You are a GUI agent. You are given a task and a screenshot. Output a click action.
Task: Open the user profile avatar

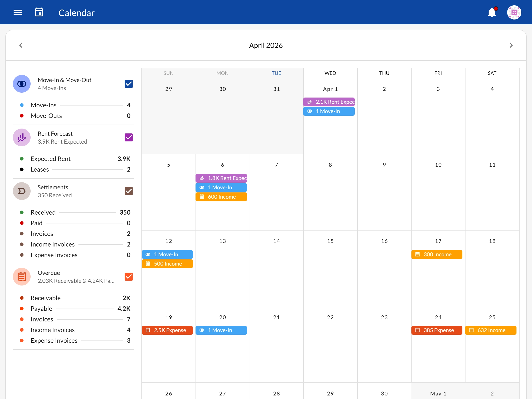[x=514, y=12]
